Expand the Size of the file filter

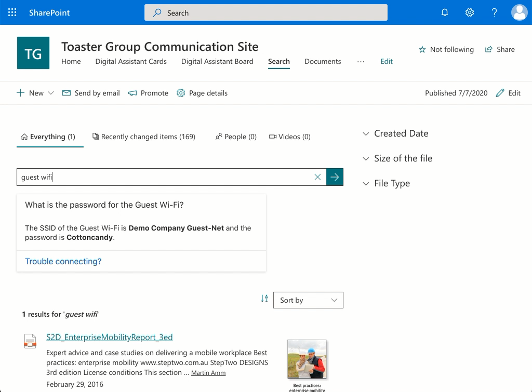point(397,158)
